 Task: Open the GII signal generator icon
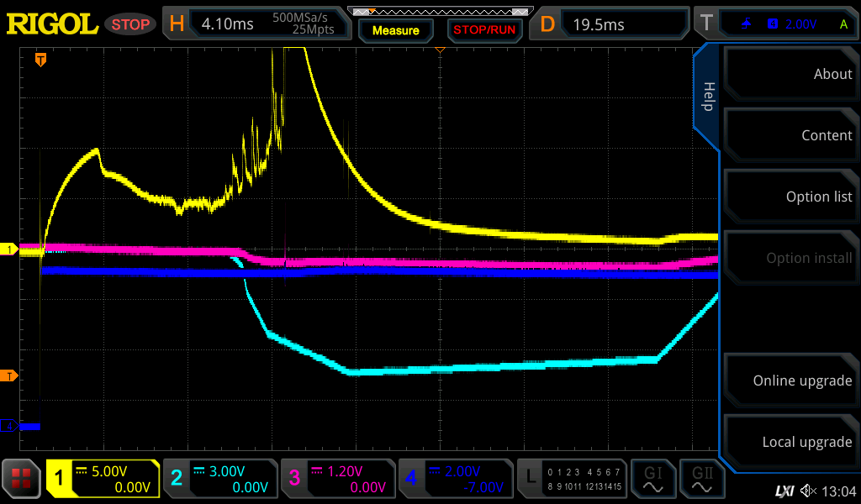701,479
